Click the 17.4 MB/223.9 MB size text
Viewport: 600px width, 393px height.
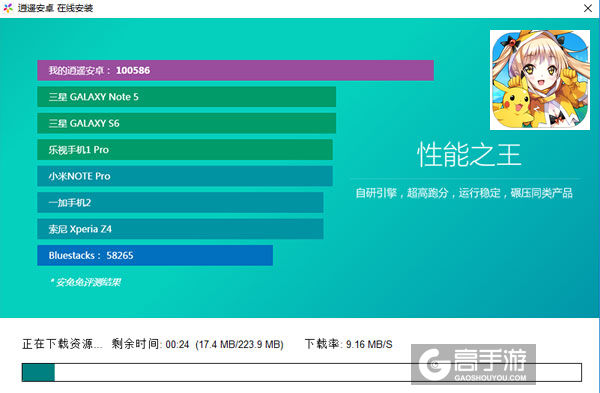tap(239, 344)
